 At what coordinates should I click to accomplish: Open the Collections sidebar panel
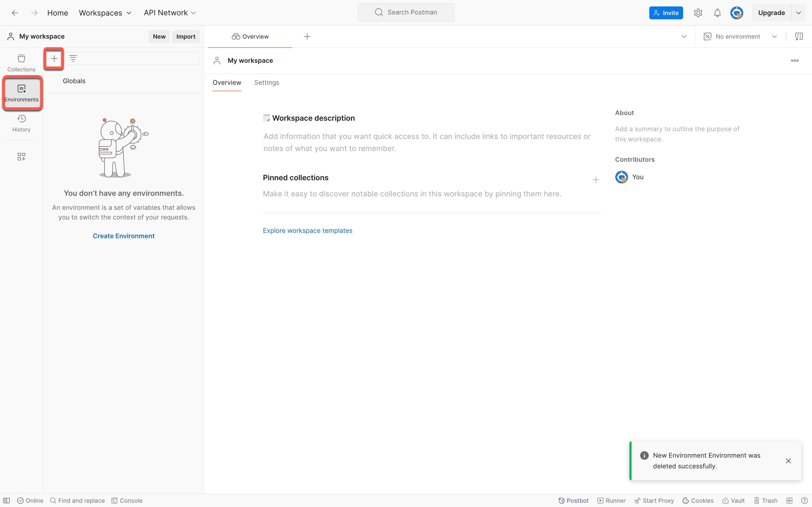pyautogui.click(x=21, y=63)
